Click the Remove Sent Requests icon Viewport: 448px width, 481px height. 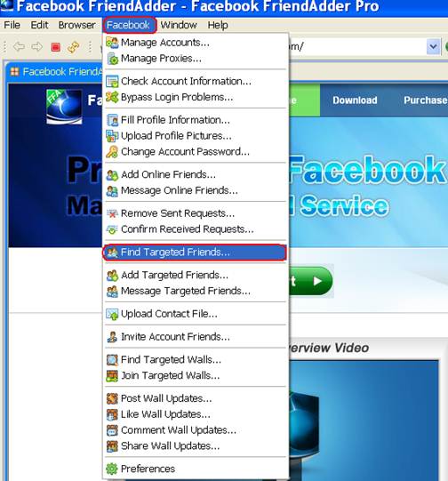tap(112, 213)
